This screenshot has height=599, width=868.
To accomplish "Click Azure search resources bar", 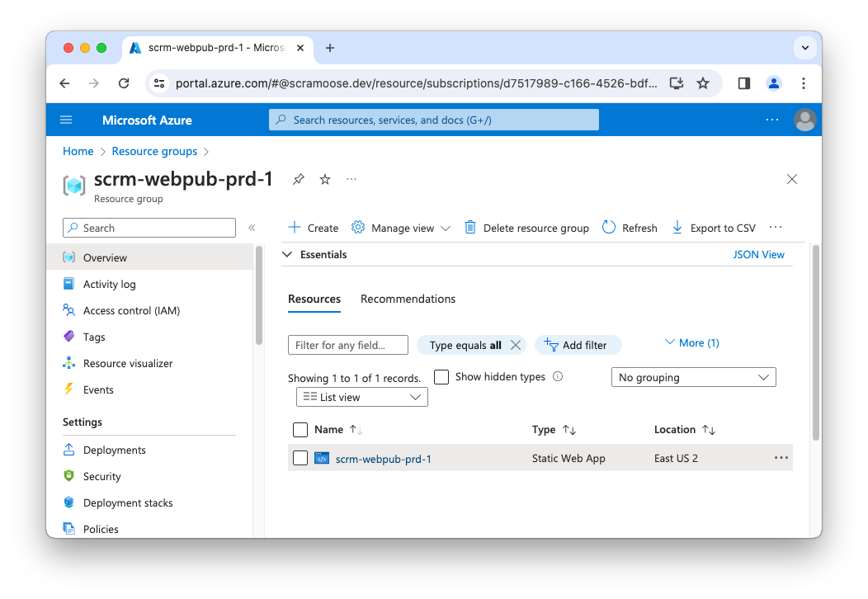I will pyautogui.click(x=434, y=120).
